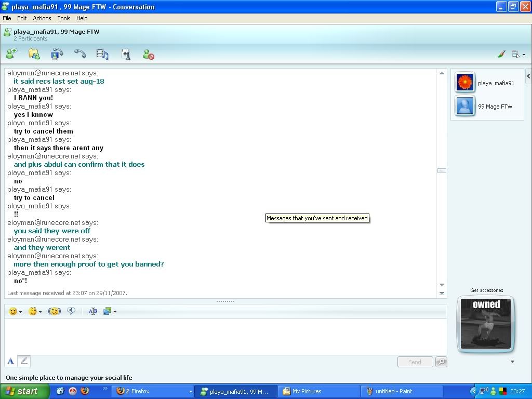The width and height of the screenshot is (532, 399).
Task: Click the invite someone to conversation icon
Action: coord(11,54)
